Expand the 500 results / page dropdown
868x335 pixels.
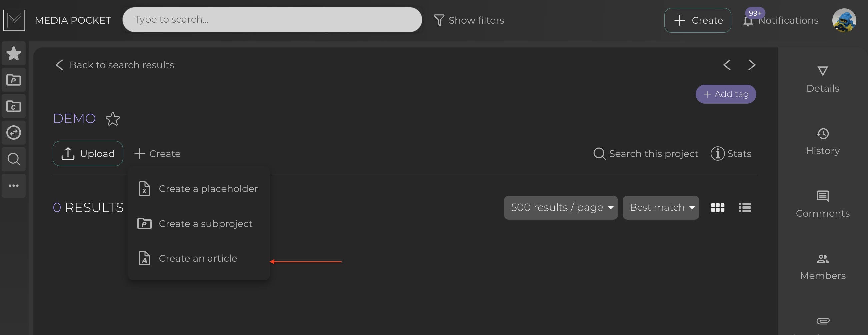coord(561,207)
